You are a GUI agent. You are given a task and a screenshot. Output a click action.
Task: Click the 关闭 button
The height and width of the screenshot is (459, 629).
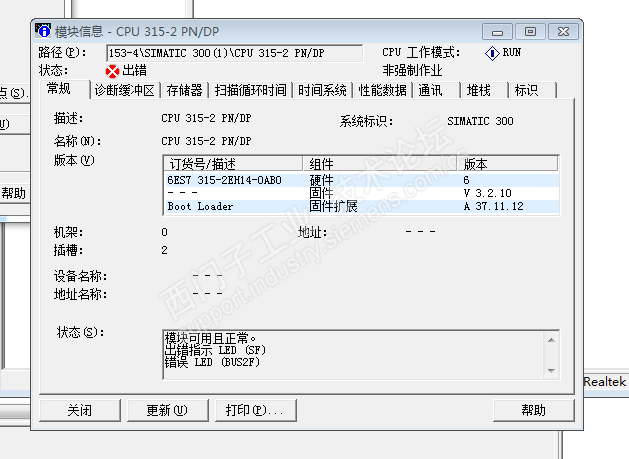[x=80, y=410]
